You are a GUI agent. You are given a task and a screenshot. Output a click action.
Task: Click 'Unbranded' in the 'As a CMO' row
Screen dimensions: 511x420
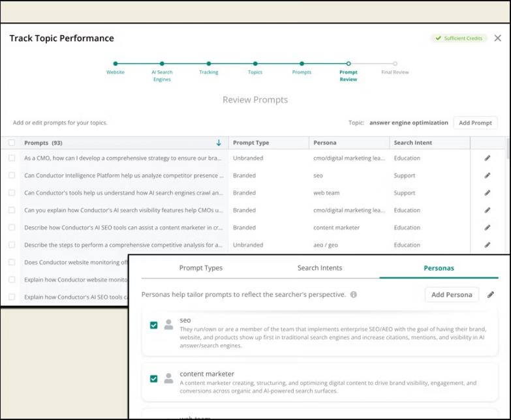click(248, 158)
